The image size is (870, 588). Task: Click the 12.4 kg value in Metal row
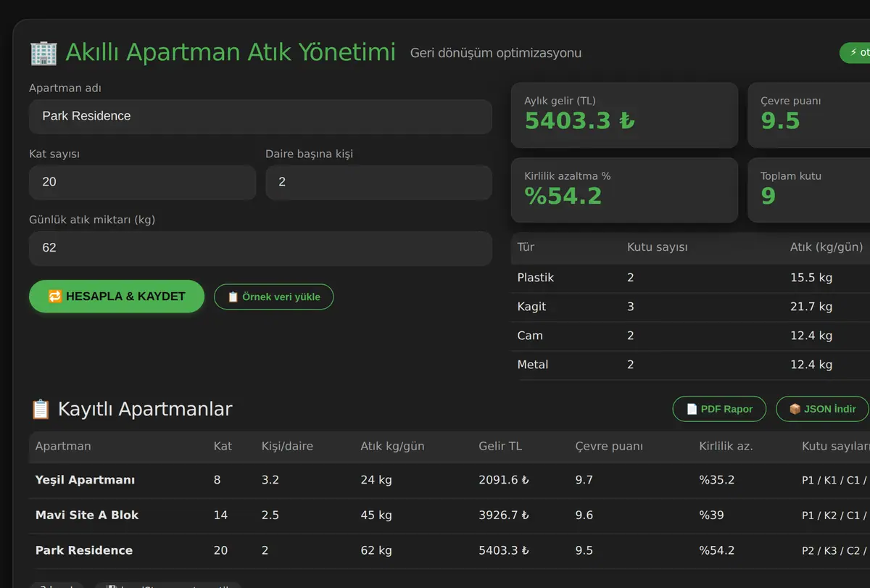[x=811, y=365]
